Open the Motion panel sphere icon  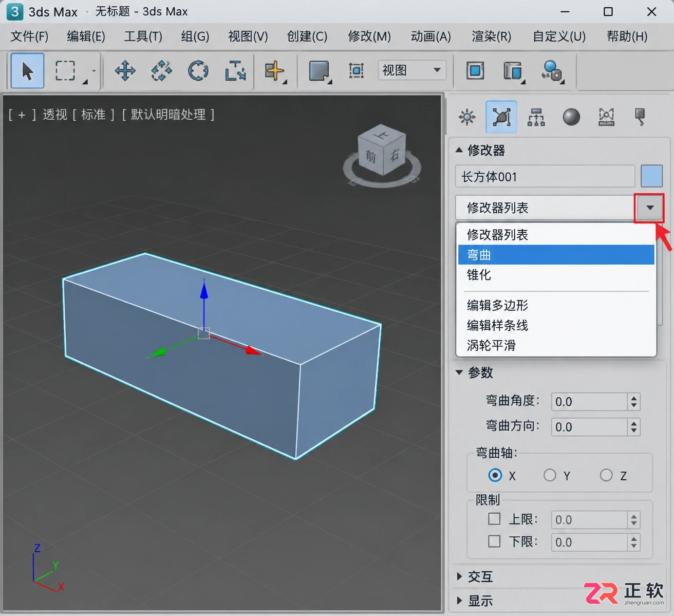(571, 117)
